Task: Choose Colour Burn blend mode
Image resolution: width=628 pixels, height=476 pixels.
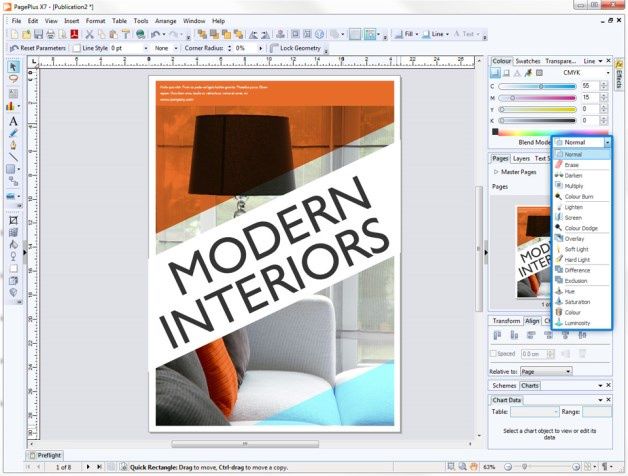Action: click(582, 196)
